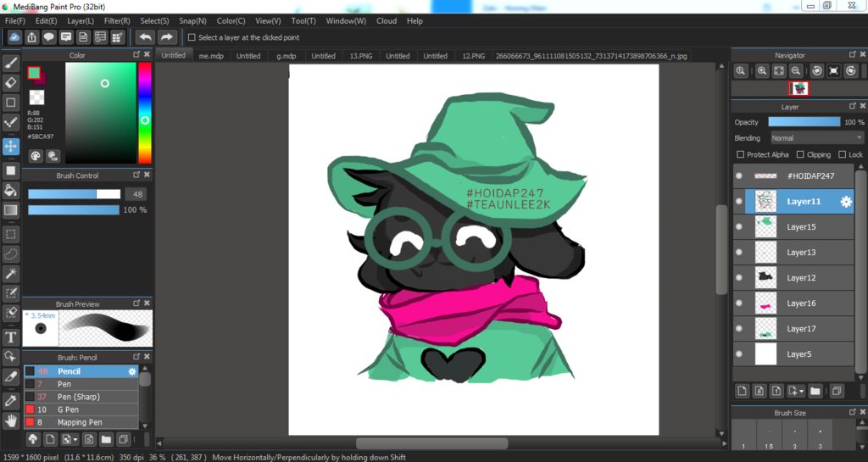Select the transparent color swatch
868x462 pixels.
(x=36, y=97)
